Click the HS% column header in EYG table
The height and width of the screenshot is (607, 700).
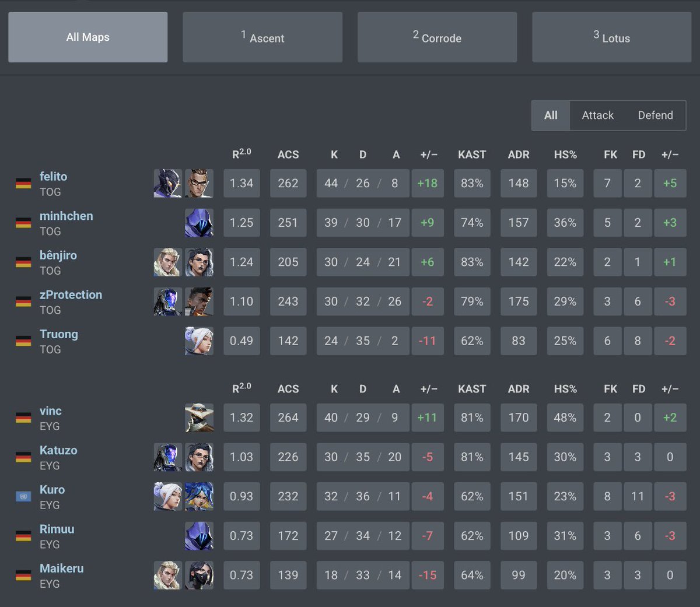point(565,389)
